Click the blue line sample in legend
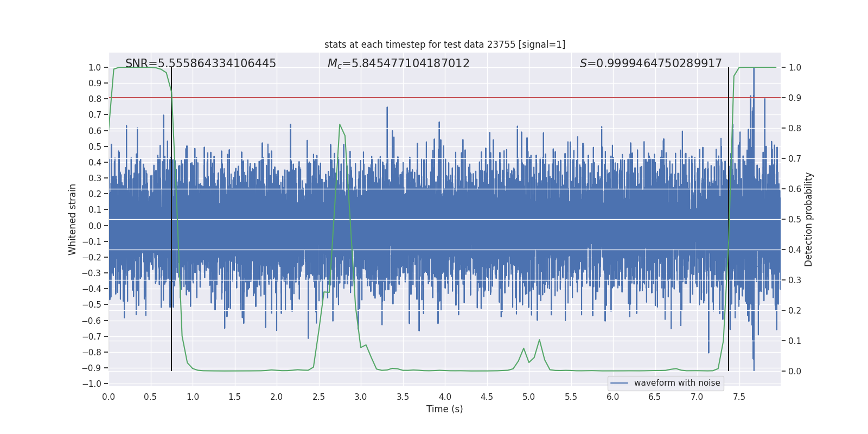Viewport: 868px width, 434px height. click(619, 383)
